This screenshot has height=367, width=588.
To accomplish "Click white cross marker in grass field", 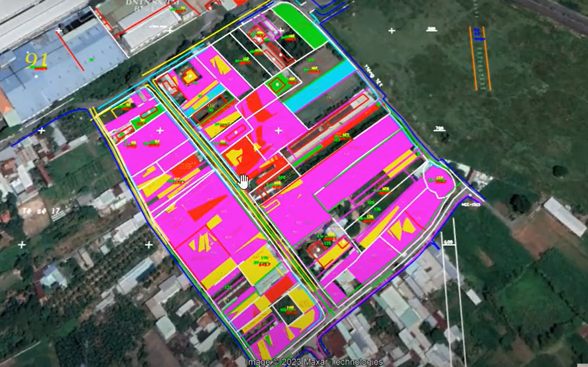I will point(391,31).
